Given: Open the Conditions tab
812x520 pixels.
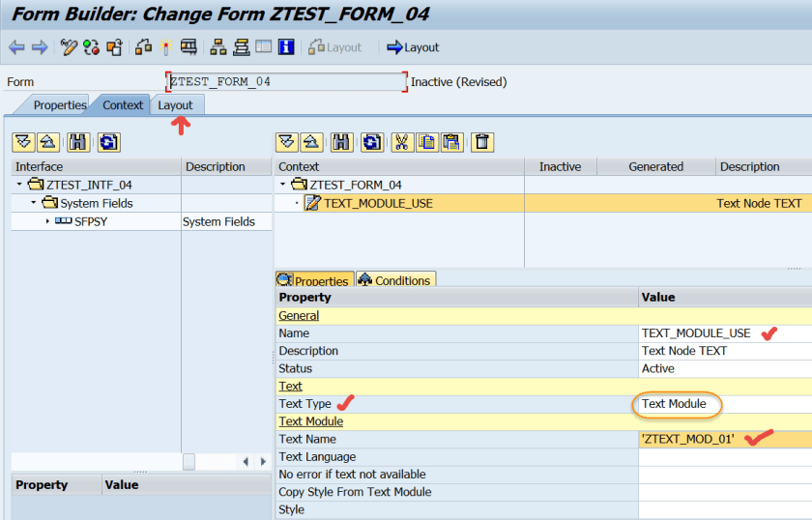Looking at the screenshot, I should click(x=395, y=280).
